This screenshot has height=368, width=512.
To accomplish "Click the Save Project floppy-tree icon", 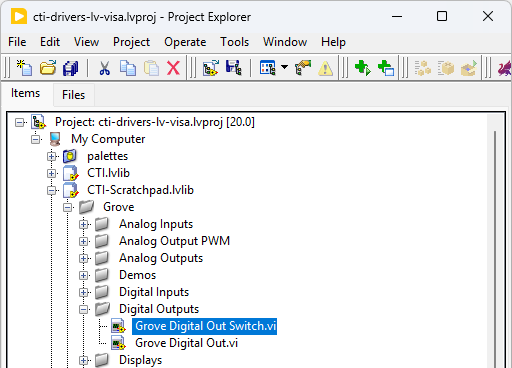I will point(234,68).
